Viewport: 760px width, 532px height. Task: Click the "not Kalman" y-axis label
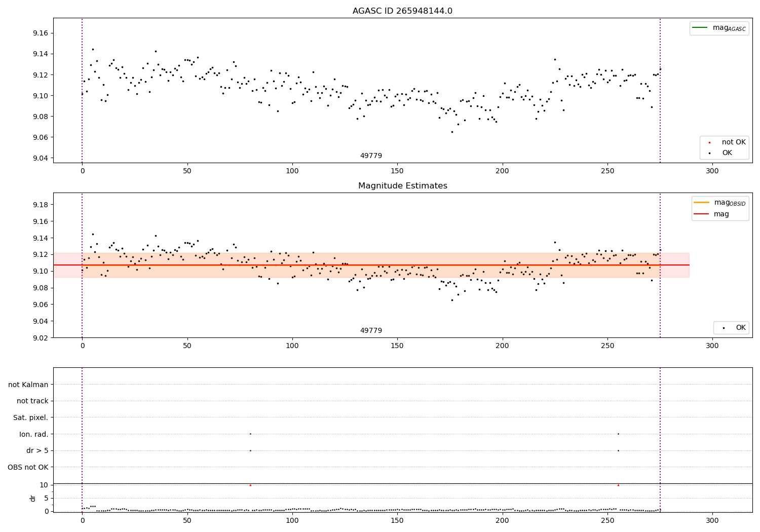[28, 385]
